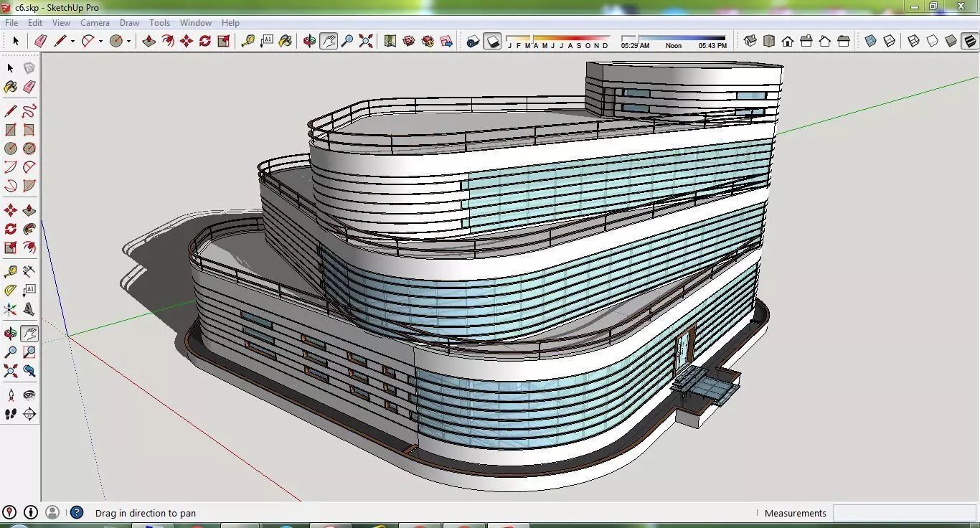The width and height of the screenshot is (980, 528).
Task: Select the Walk footprints tool
Action: point(10,414)
